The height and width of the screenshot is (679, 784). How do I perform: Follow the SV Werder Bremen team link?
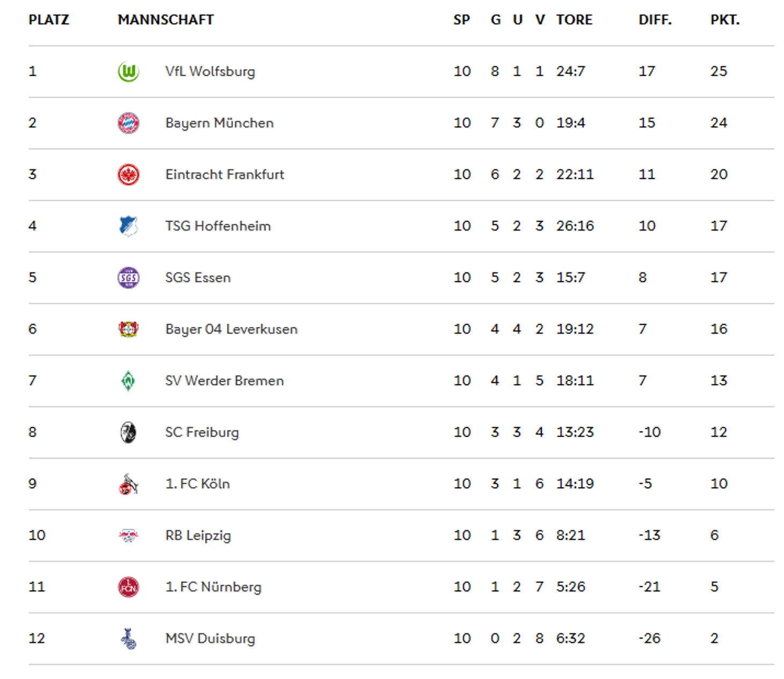click(x=224, y=381)
